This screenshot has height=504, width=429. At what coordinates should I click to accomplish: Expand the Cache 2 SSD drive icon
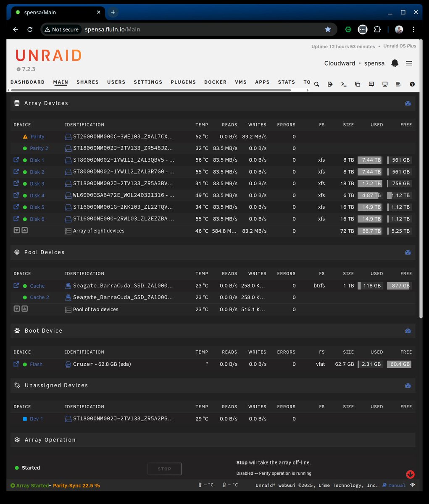[68, 297]
